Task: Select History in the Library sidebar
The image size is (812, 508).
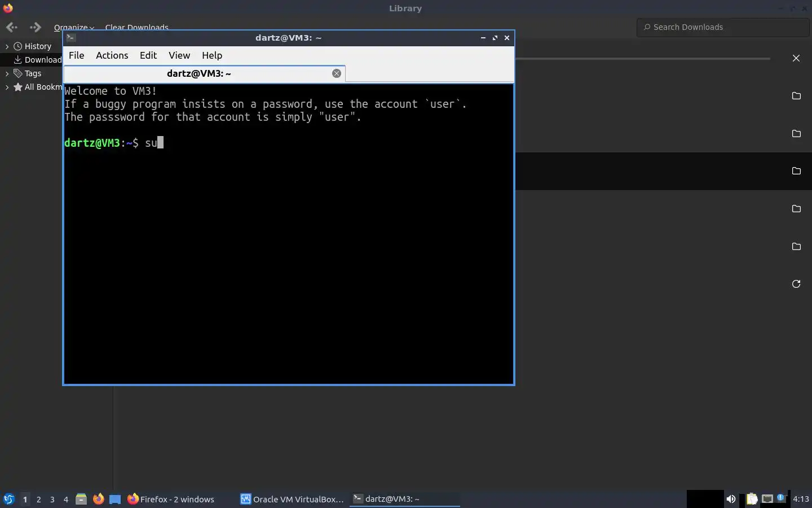Action: [38, 46]
